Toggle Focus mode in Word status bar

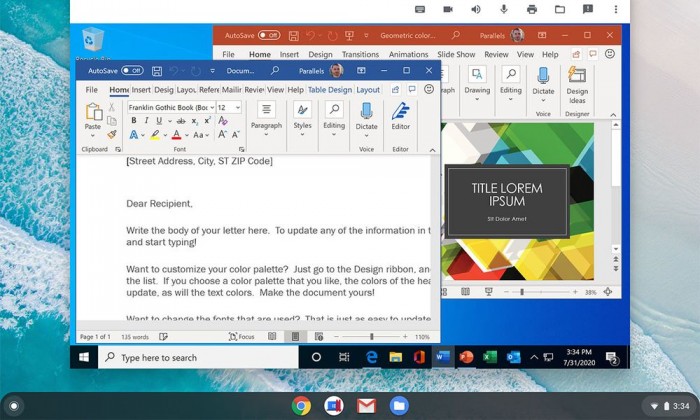[241, 337]
